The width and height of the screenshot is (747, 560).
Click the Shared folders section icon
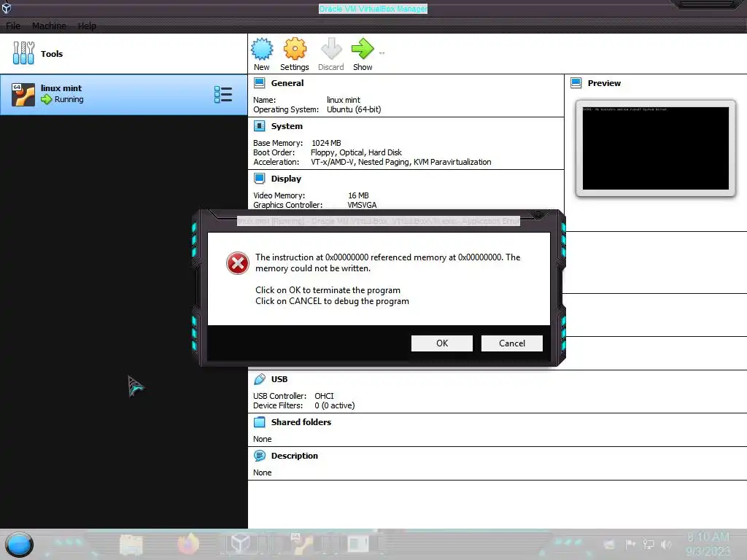(x=260, y=422)
